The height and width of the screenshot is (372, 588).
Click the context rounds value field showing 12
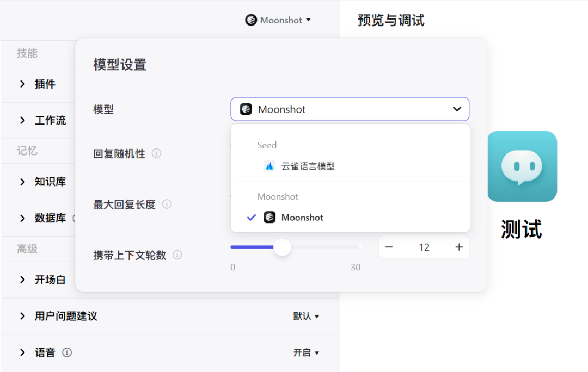(424, 247)
